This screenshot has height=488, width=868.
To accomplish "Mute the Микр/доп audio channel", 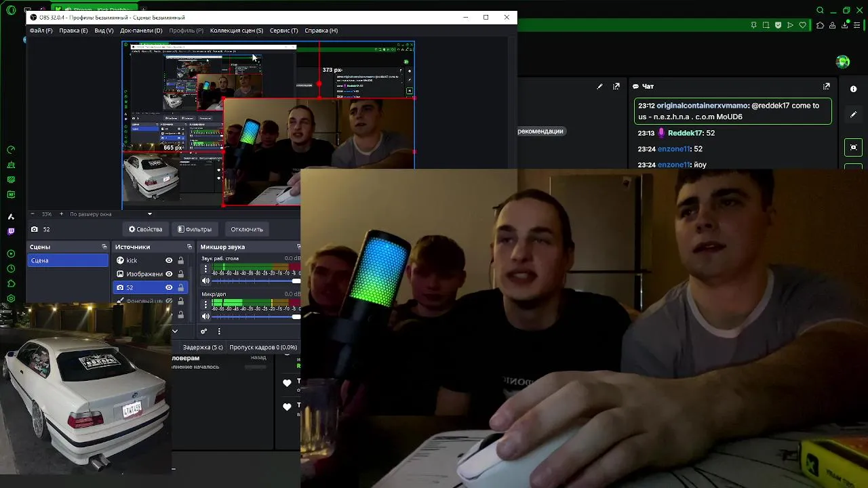I will click(205, 317).
